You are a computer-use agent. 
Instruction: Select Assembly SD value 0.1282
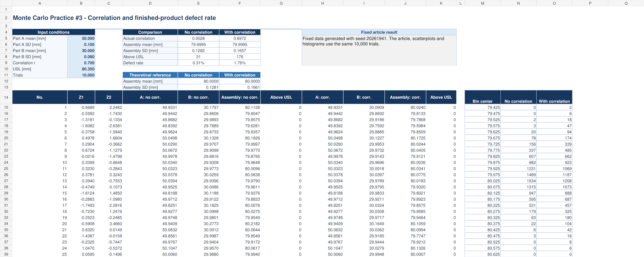click(x=198, y=50)
